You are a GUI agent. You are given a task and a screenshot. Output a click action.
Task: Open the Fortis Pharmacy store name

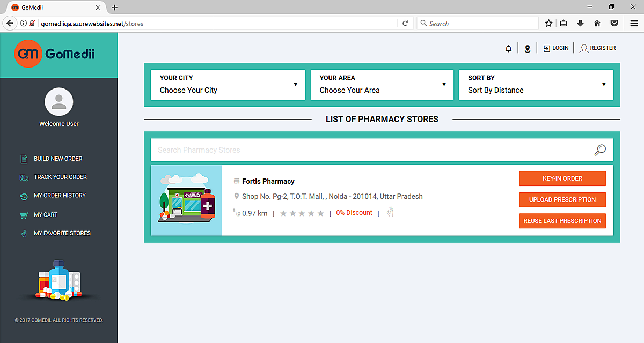tap(268, 181)
